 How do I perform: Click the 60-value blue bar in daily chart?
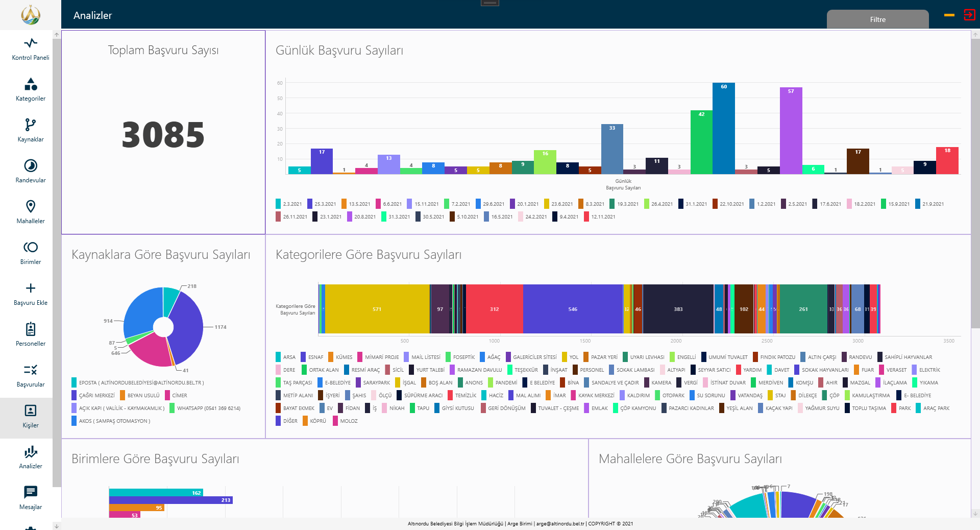(723, 129)
